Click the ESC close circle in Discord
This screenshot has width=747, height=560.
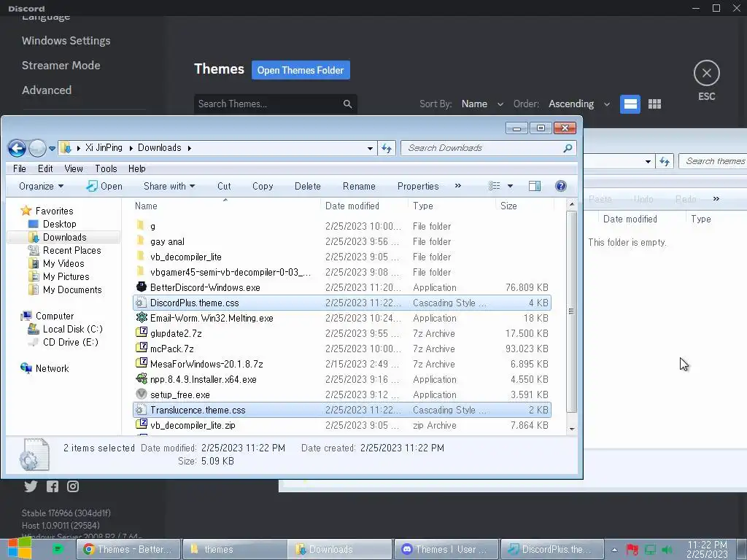click(706, 74)
